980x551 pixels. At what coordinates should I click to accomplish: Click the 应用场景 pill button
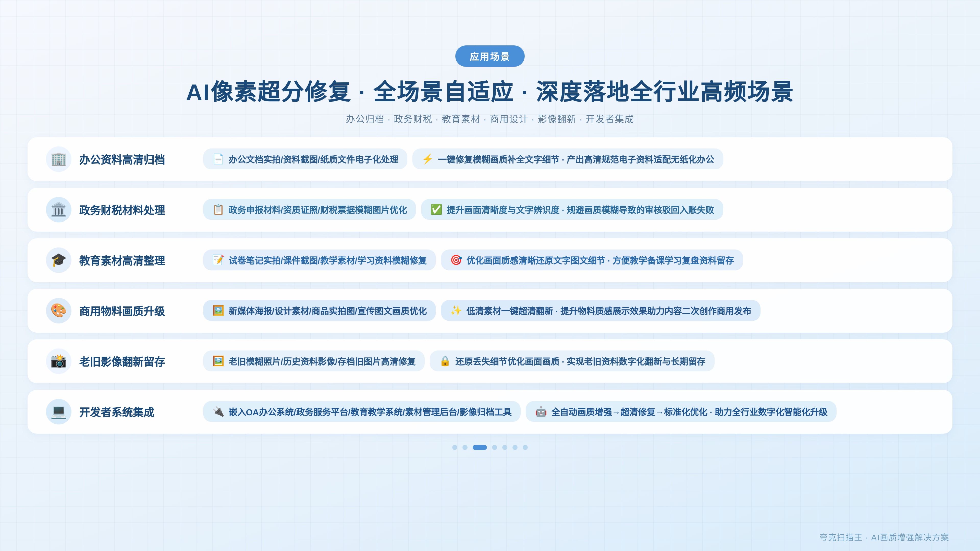pyautogui.click(x=490, y=56)
